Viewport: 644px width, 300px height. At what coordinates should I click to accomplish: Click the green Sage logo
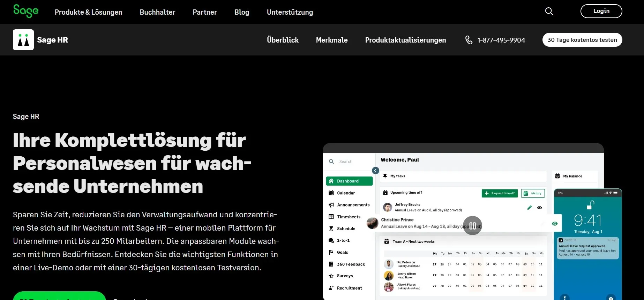26,11
